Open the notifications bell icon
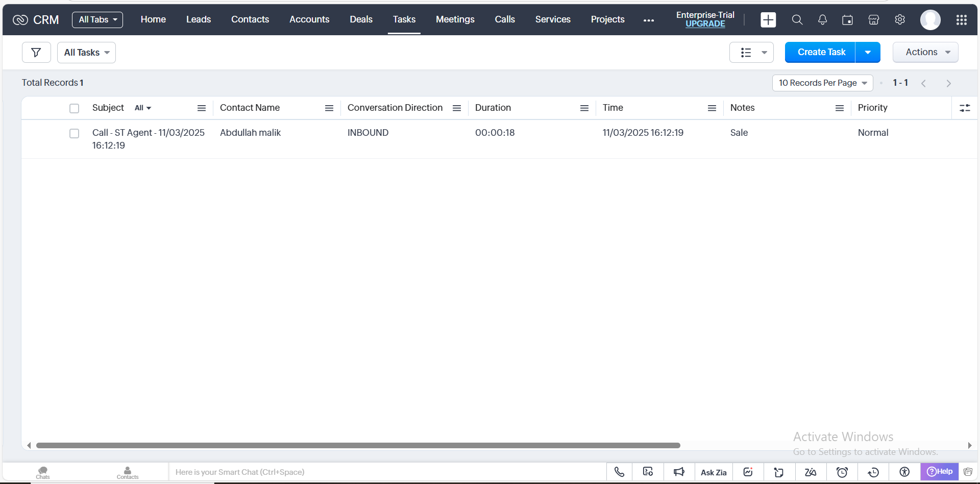Image resolution: width=980 pixels, height=484 pixels. pyautogui.click(x=822, y=20)
